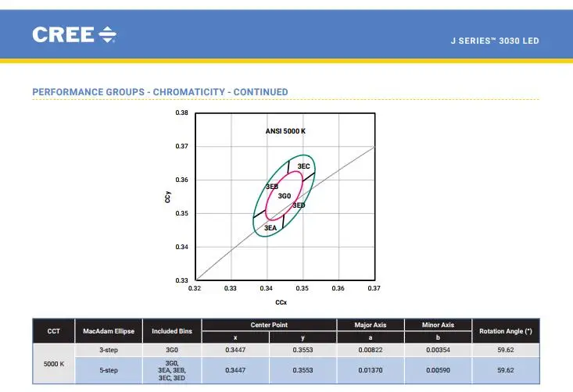
Task: Click the CCT column header
Action: tap(54, 331)
